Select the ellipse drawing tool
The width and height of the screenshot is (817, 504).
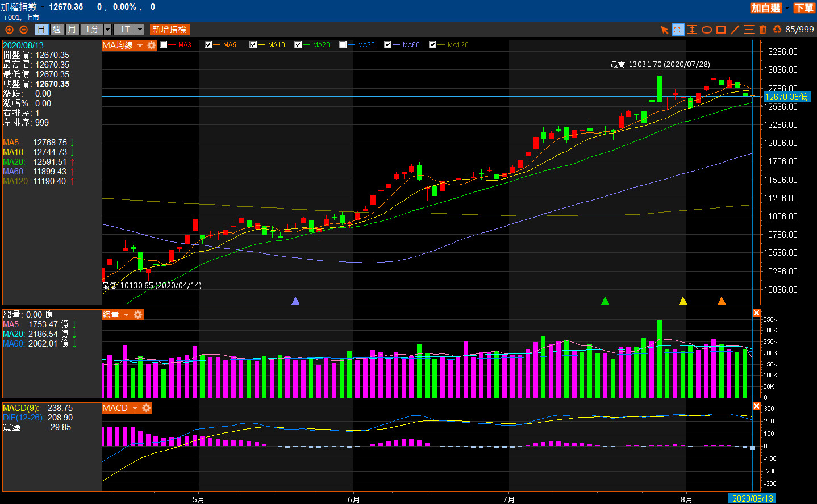pyautogui.click(x=707, y=30)
